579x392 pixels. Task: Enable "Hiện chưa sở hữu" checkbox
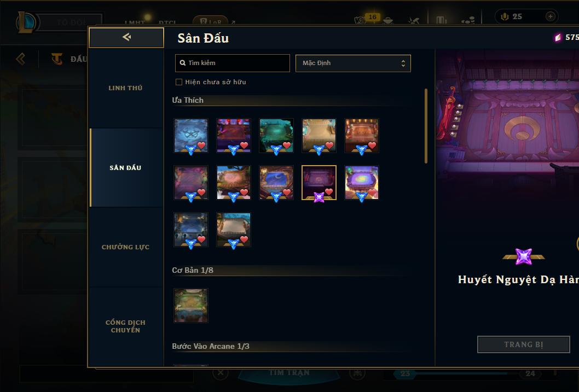179,82
